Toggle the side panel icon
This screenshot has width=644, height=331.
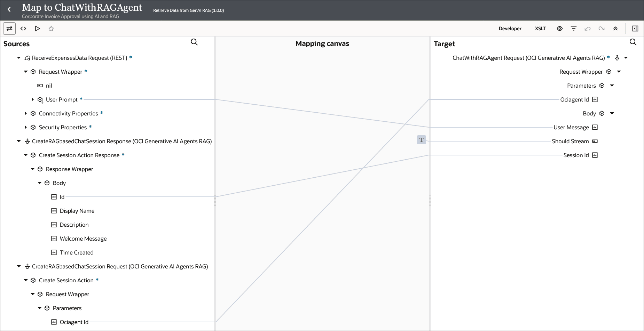(635, 29)
